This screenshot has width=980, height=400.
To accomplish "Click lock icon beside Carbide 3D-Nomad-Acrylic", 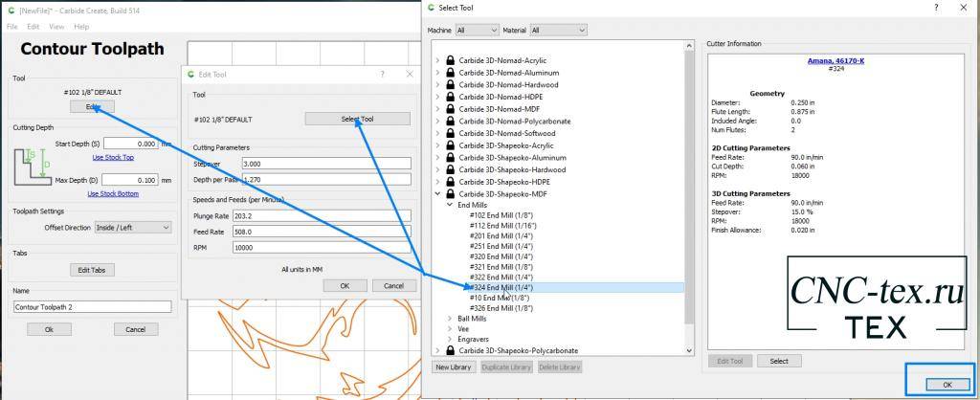I will click(x=450, y=60).
